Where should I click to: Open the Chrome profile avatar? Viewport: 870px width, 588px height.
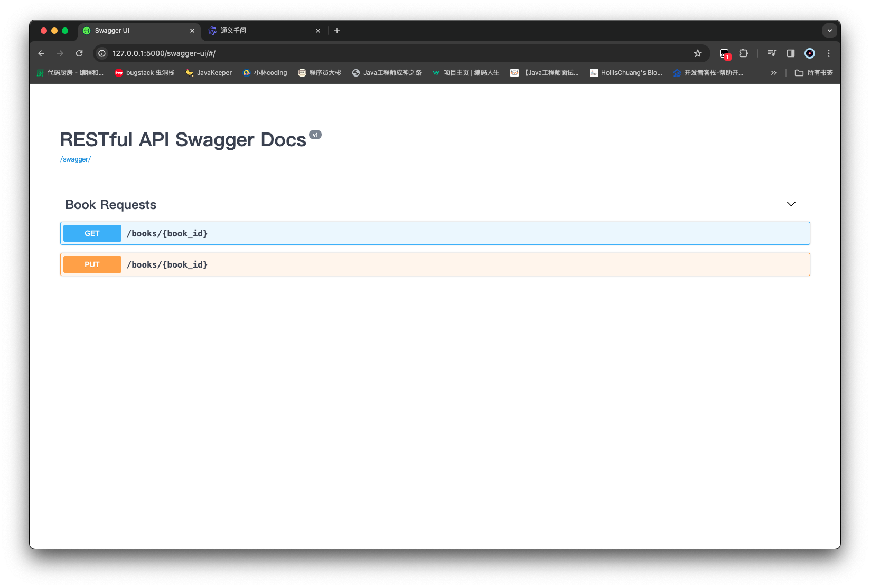point(810,53)
